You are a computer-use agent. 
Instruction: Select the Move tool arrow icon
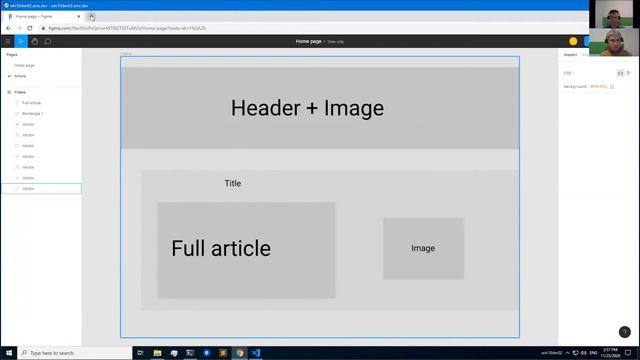[21, 41]
